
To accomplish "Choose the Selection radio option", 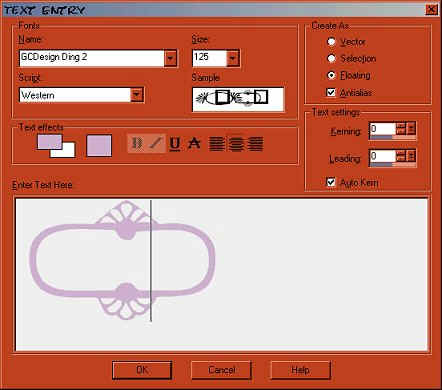I will [331, 59].
